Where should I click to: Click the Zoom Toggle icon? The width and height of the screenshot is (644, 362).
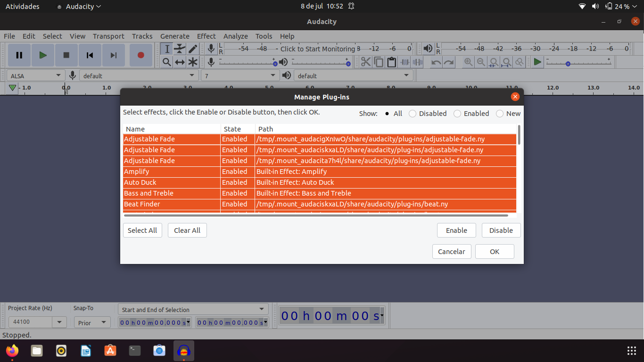pyautogui.click(x=519, y=62)
